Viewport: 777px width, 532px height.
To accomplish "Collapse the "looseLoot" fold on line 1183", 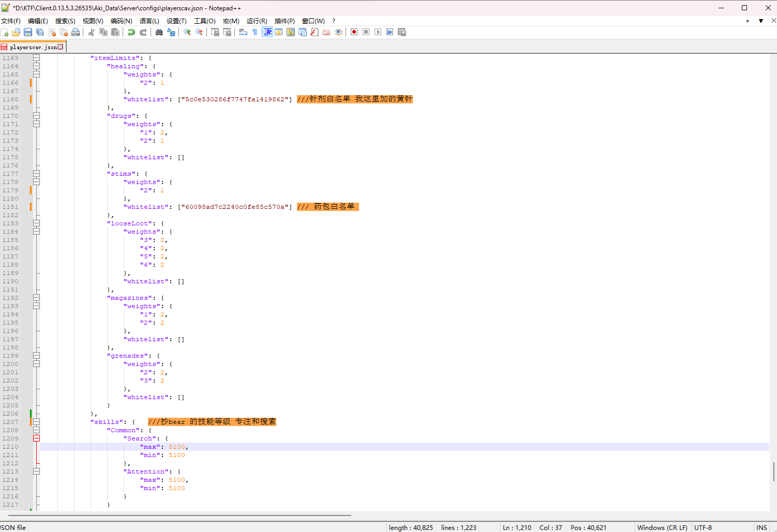I will click(x=36, y=223).
